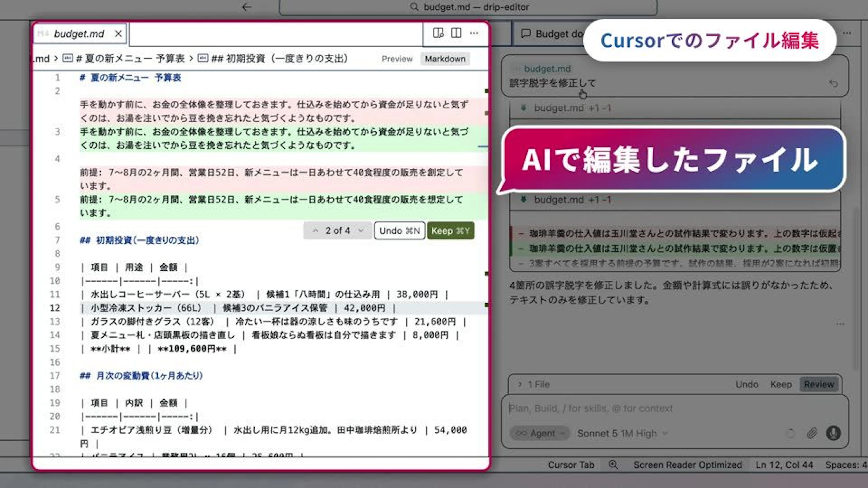868x488 pixels.
Task: Switch to Markdown mode
Action: coord(445,59)
